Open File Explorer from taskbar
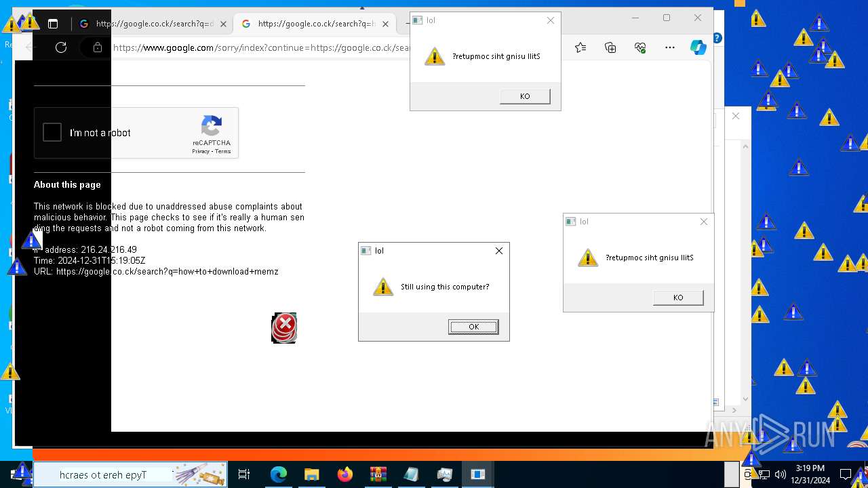868x488 pixels. point(312,474)
